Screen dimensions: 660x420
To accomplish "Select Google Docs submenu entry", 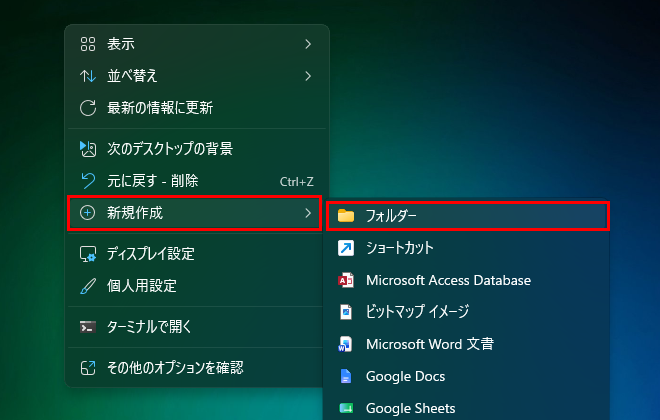I will (468, 376).
